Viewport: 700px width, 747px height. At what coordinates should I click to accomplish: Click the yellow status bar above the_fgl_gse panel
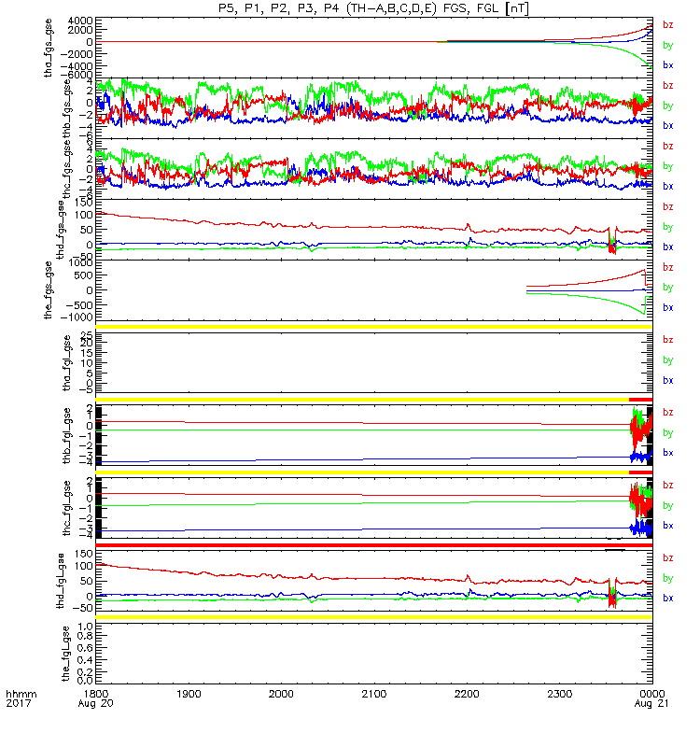[x=374, y=617]
